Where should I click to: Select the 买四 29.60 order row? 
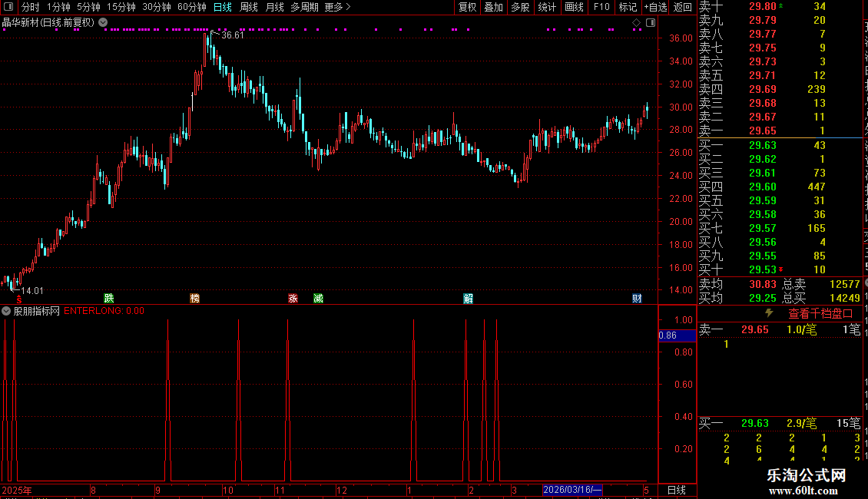(x=780, y=187)
